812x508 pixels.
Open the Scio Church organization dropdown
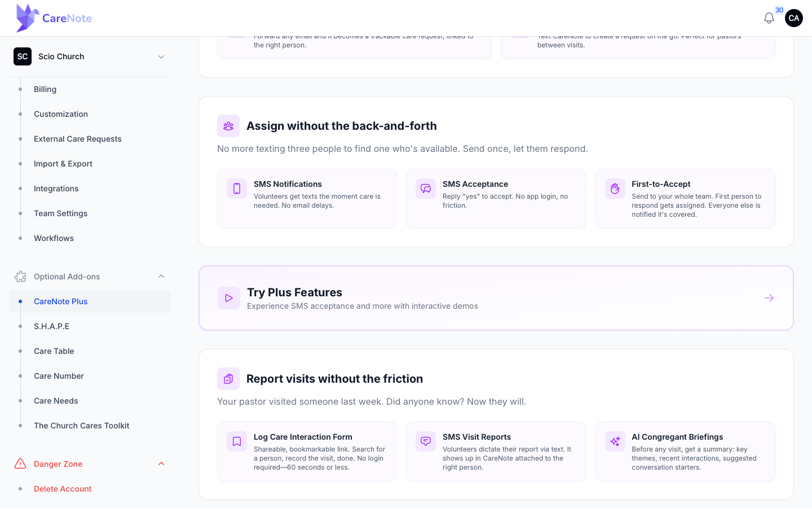point(90,56)
